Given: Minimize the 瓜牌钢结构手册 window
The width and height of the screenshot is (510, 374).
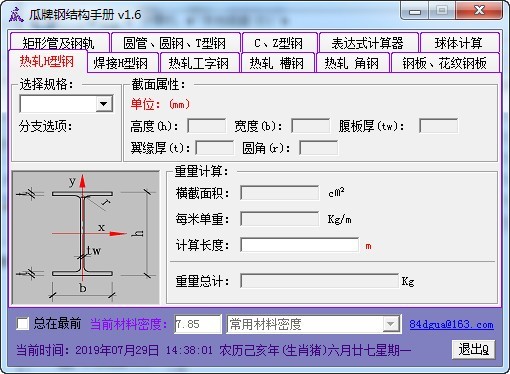Looking at the screenshot, I should [415, 12].
